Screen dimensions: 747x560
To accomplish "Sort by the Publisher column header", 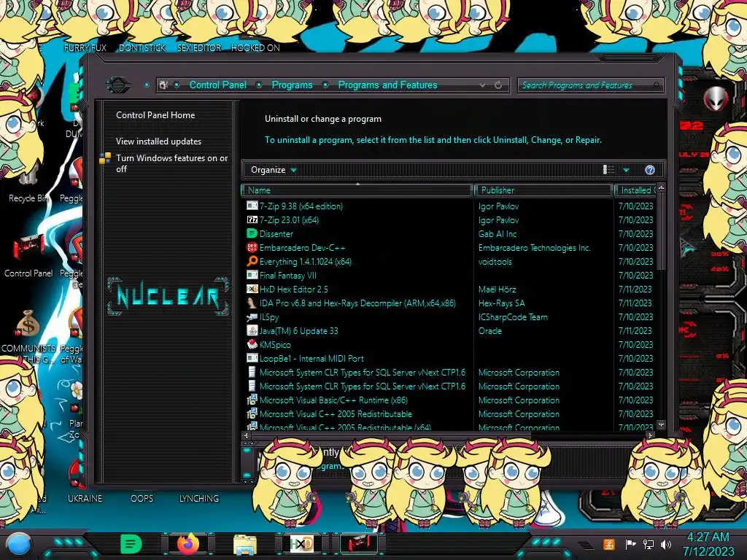I will [543, 190].
